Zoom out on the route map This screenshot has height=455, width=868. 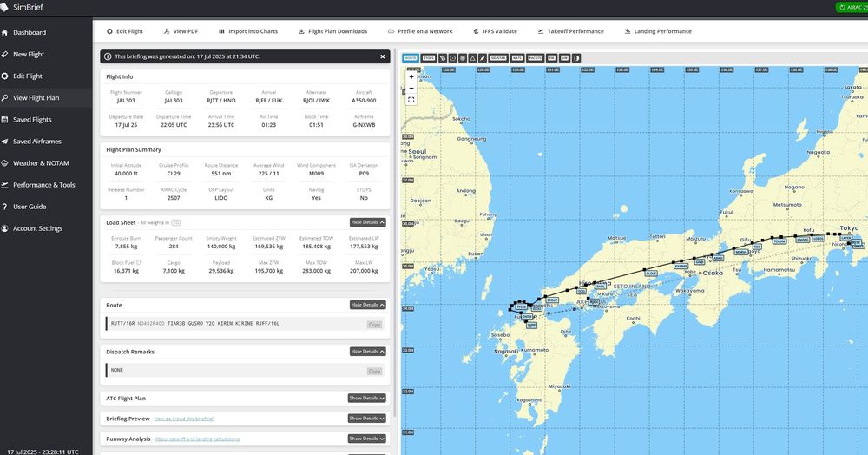(x=411, y=88)
